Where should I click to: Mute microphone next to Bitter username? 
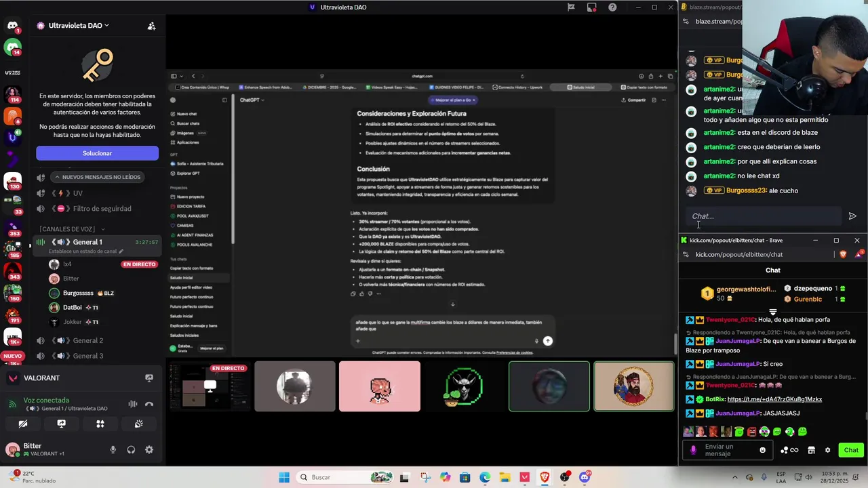(113, 449)
